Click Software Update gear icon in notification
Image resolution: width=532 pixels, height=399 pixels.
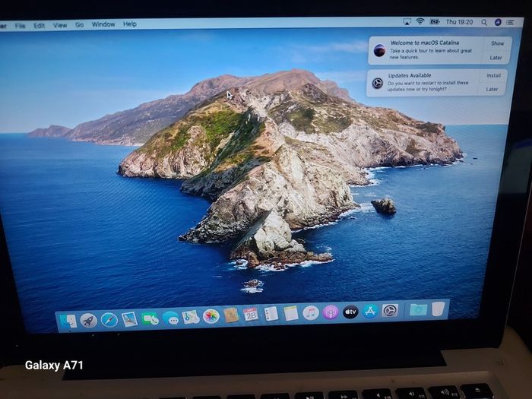click(x=377, y=83)
